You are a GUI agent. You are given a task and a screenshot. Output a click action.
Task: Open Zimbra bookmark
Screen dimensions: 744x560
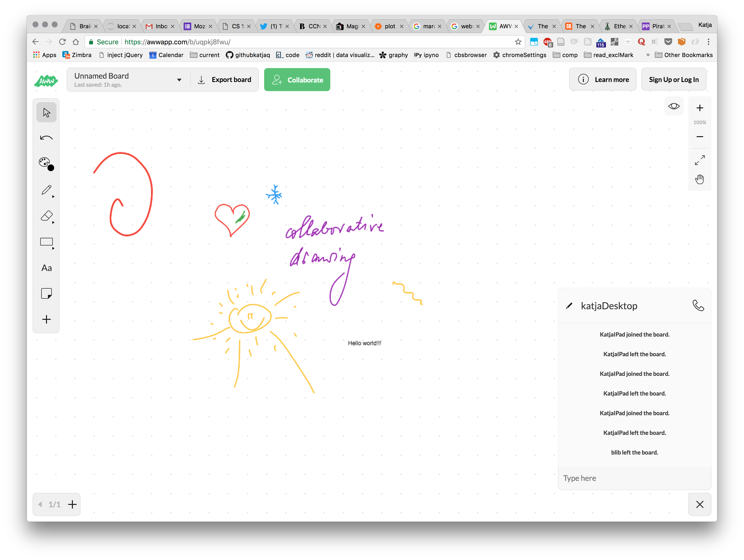tap(77, 55)
